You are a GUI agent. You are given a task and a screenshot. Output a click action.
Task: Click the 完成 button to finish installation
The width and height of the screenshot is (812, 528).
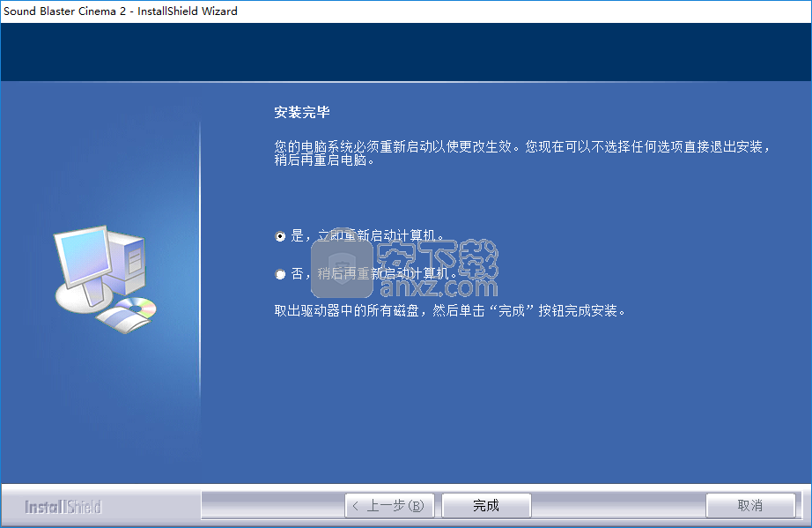[x=486, y=505]
